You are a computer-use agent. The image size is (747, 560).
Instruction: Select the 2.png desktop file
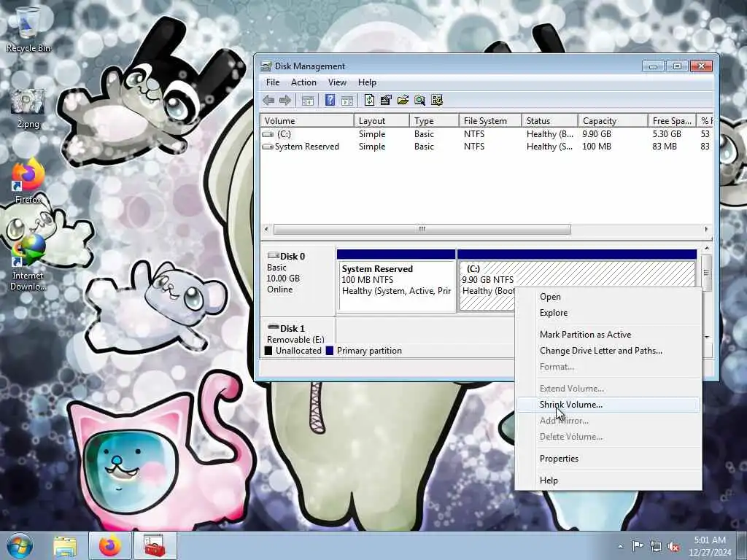tap(28, 109)
